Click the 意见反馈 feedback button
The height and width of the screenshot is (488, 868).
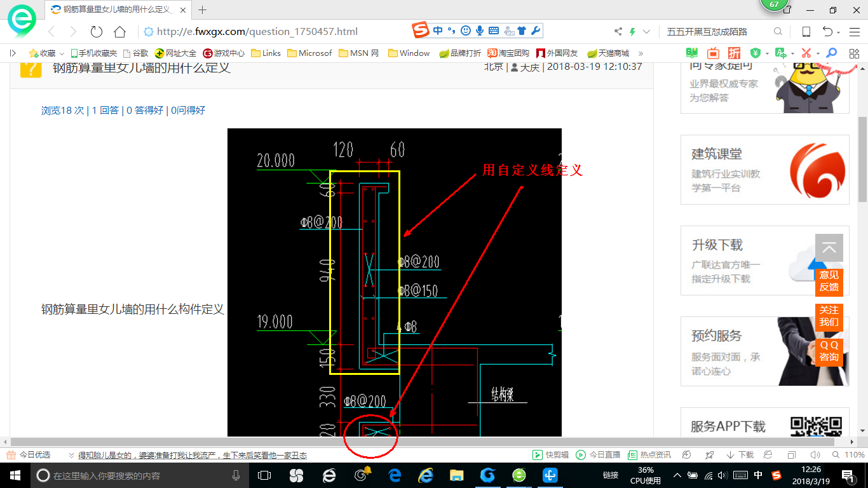click(x=829, y=281)
